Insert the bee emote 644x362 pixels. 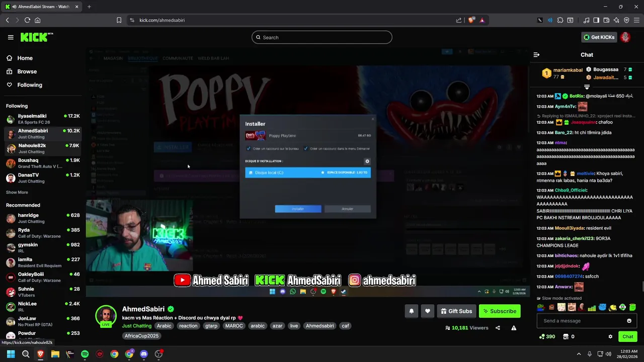pyautogui.click(x=612, y=307)
